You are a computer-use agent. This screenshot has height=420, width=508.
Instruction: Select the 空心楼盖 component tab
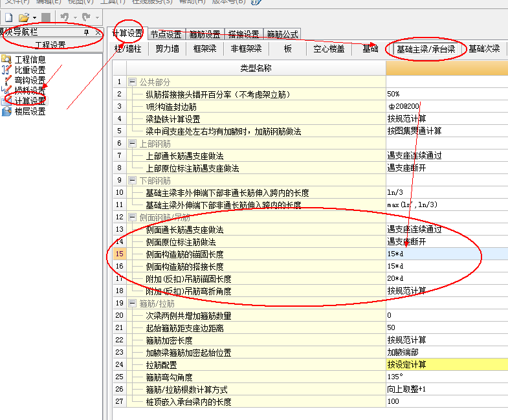(329, 49)
